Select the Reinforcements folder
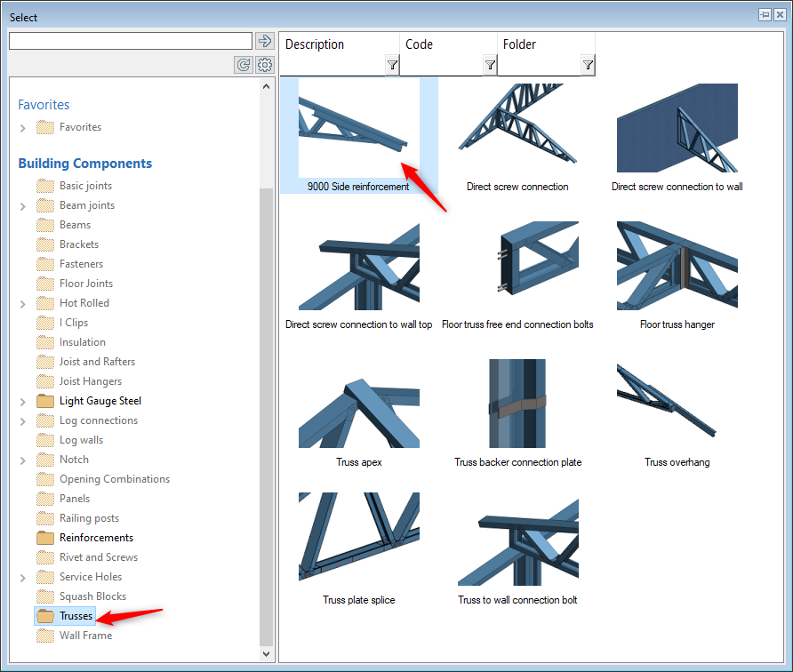 [96, 538]
